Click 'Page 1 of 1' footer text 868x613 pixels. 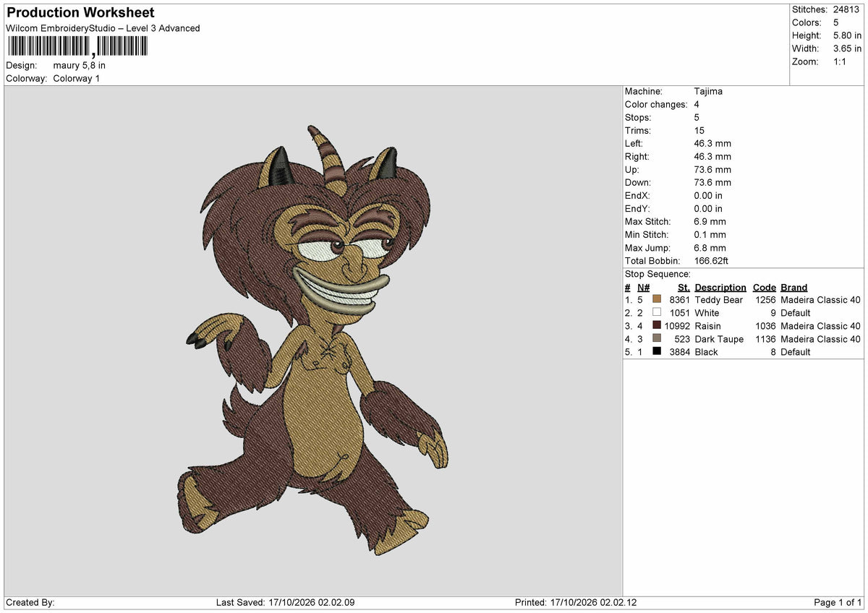pos(838,602)
